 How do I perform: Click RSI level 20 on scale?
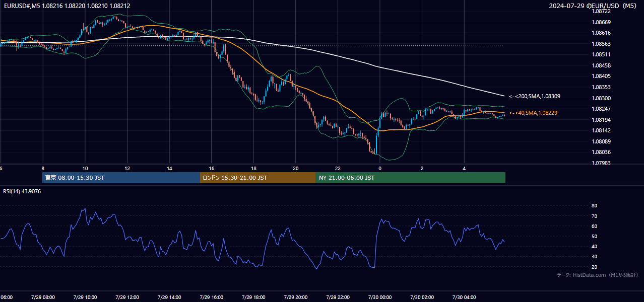pyautogui.click(x=594, y=267)
